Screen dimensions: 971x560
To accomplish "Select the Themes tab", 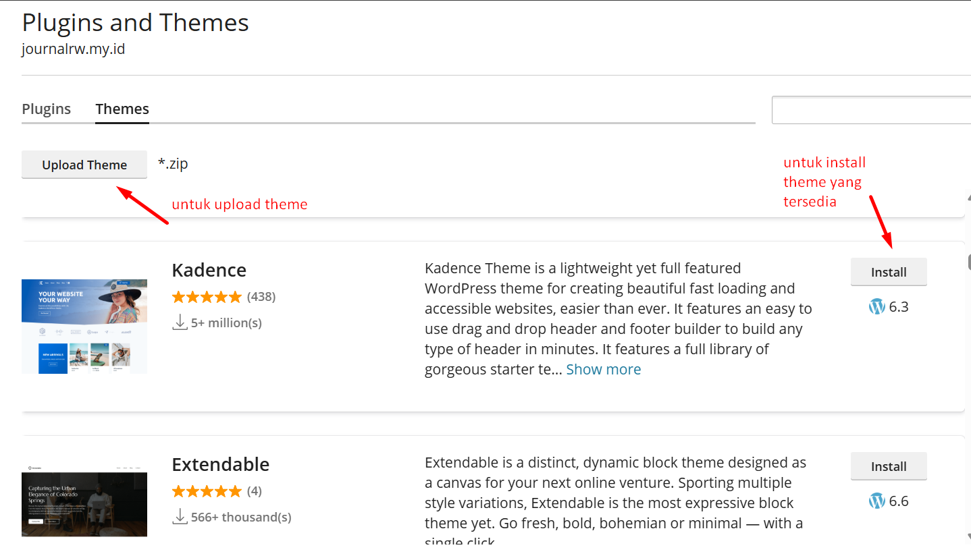I will (122, 109).
